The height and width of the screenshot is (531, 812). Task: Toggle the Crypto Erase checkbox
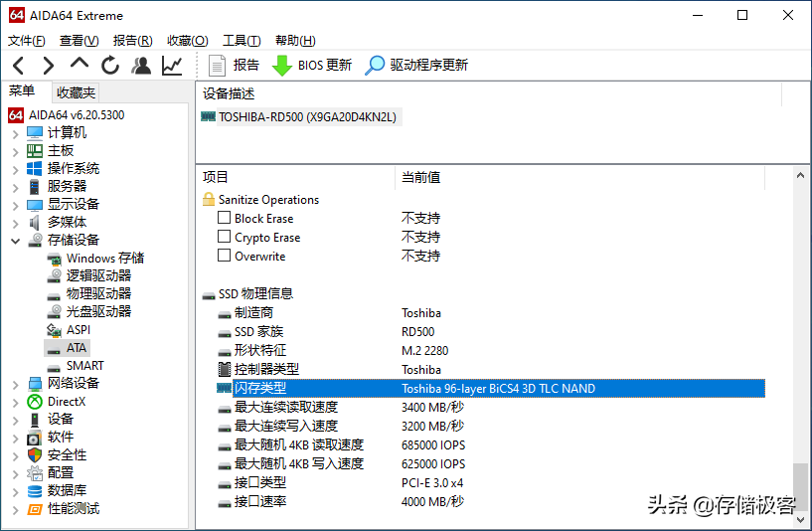point(224,237)
